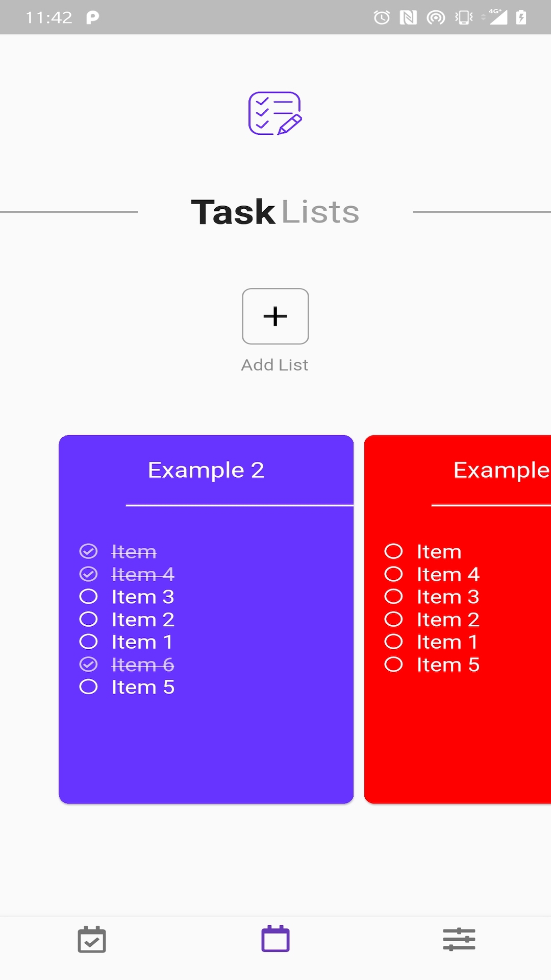Select the empty area of the purple card

tap(206, 750)
